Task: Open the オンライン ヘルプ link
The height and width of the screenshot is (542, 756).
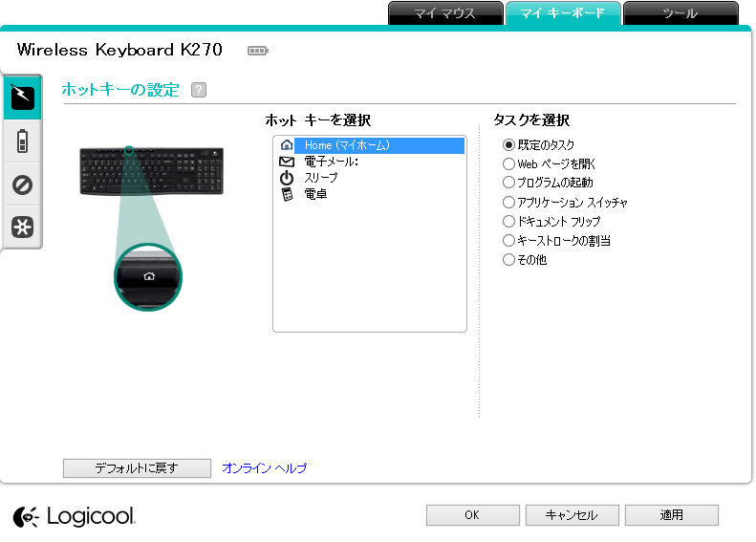Action: pos(264,467)
